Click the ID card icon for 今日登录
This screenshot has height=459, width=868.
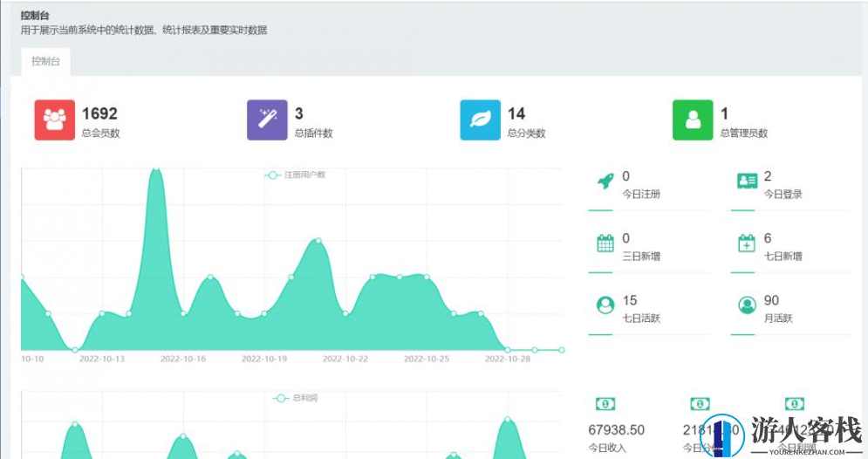click(747, 181)
